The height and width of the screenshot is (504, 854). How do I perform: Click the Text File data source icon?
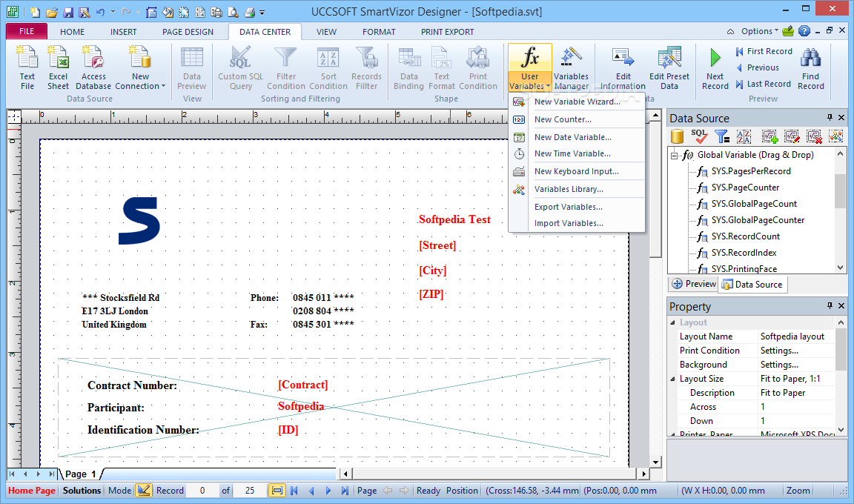[27, 67]
